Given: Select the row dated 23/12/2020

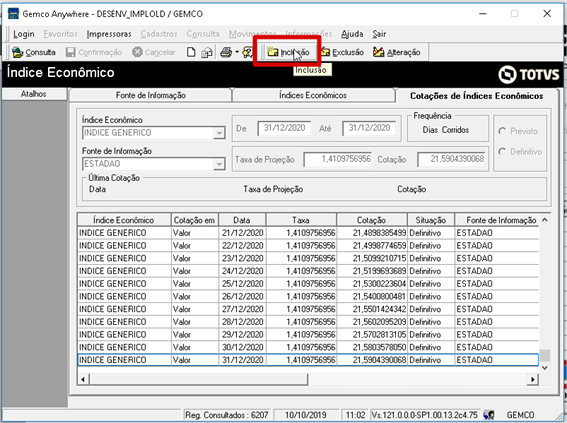Looking at the screenshot, I should click(308, 258).
